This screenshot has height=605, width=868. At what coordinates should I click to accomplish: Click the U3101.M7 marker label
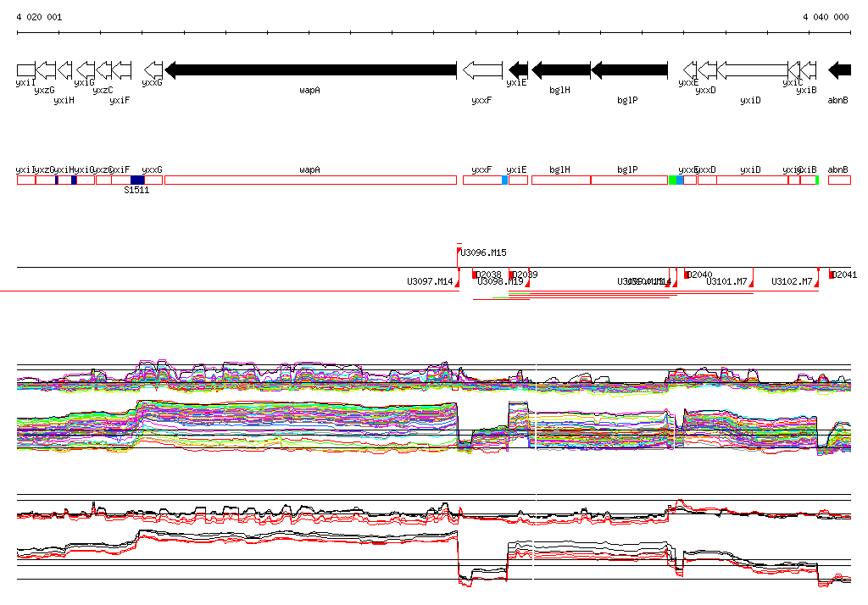point(726,282)
